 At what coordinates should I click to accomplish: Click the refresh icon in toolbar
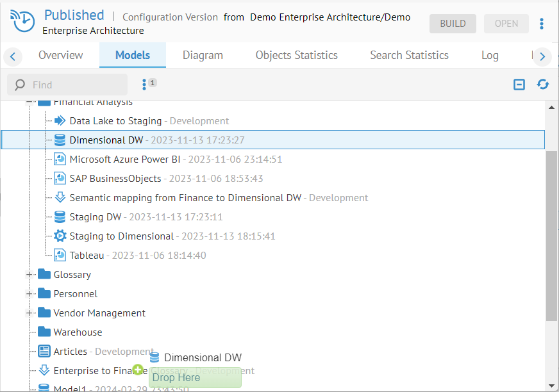pyautogui.click(x=542, y=85)
